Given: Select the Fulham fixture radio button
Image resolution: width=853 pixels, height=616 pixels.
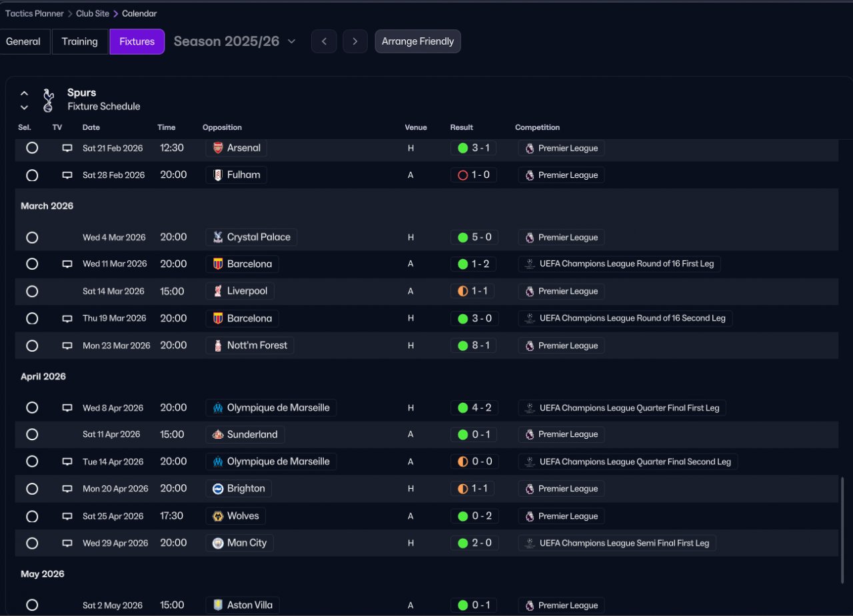Looking at the screenshot, I should pyautogui.click(x=32, y=175).
